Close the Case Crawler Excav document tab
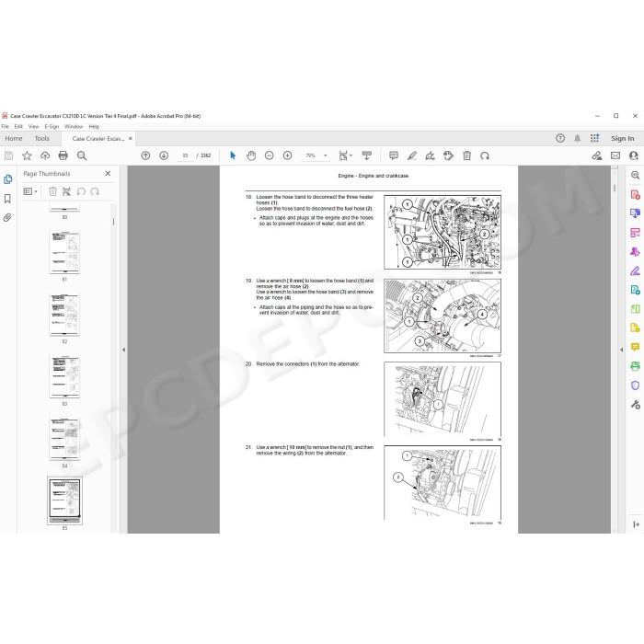The height and width of the screenshot is (644, 644). click(131, 138)
